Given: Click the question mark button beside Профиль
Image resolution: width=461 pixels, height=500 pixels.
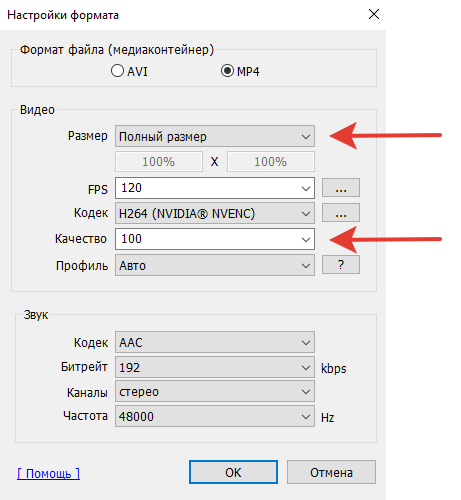Looking at the screenshot, I should point(341,265).
